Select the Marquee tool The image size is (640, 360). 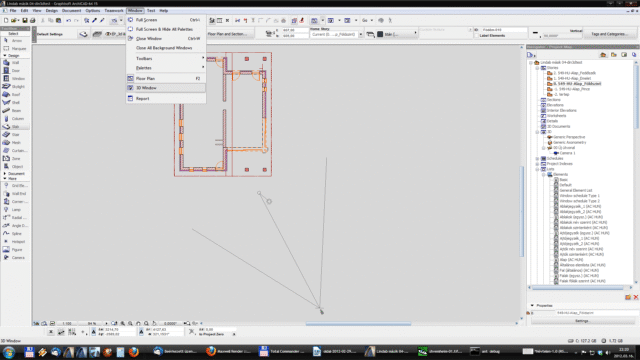(16, 49)
